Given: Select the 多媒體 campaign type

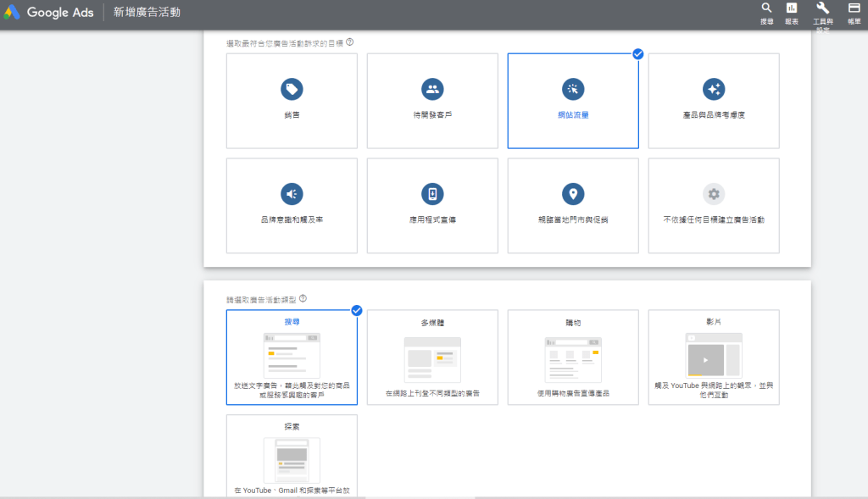Looking at the screenshot, I should pyautogui.click(x=432, y=357).
